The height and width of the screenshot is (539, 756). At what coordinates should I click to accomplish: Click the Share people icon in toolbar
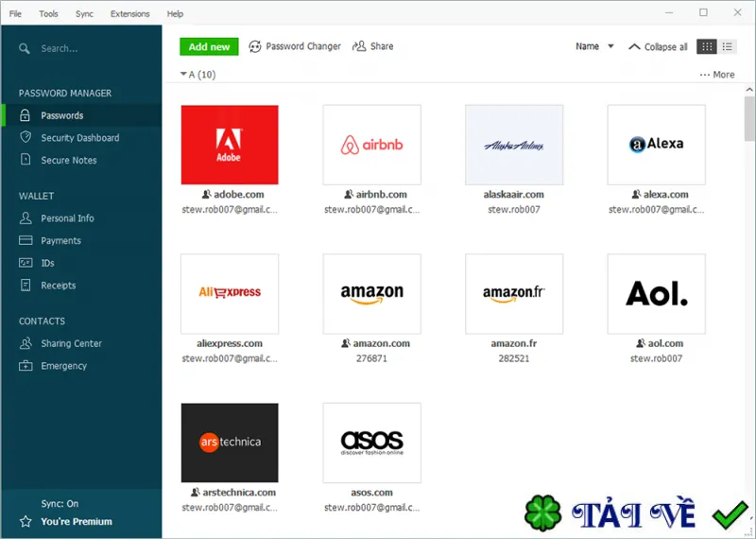tap(359, 46)
